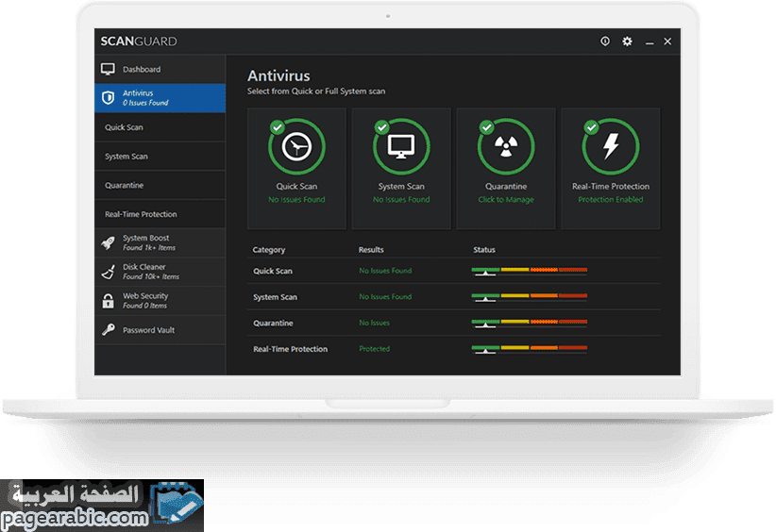This screenshot has height=532, width=776.
Task: Click '0 Issues Found' under Antivirus
Action: tap(145, 103)
